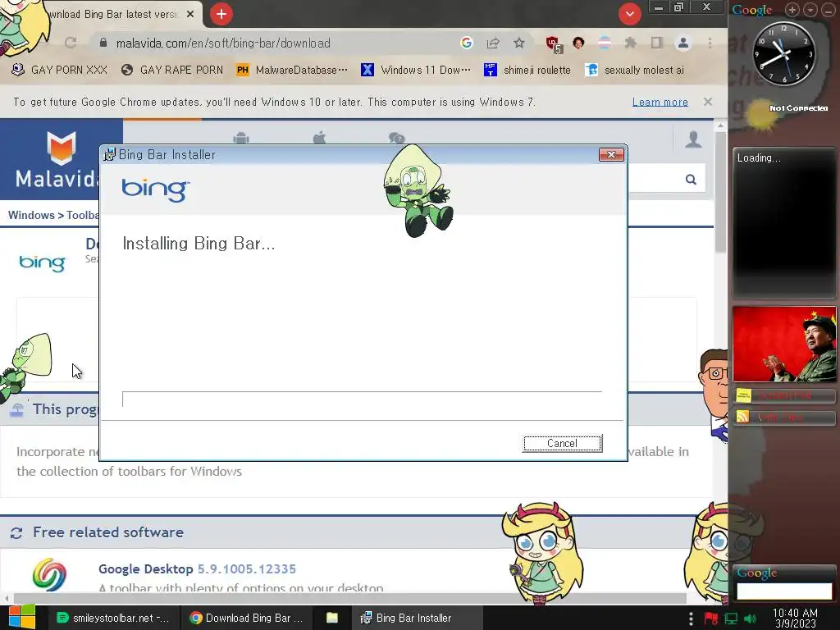Screen dimensions: 840x630
Task: Open the Malavida user account icon
Action: pyautogui.click(x=693, y=139)
